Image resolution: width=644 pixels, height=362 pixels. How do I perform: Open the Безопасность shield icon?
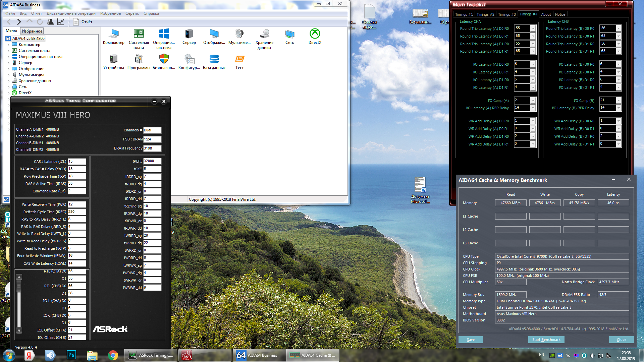164,59
